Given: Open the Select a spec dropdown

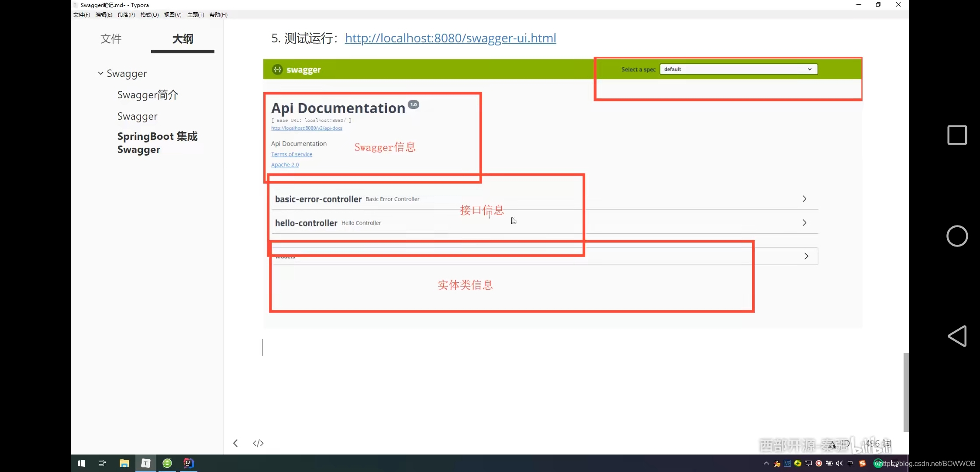Looking at the screenshot, I should (738, 69).
